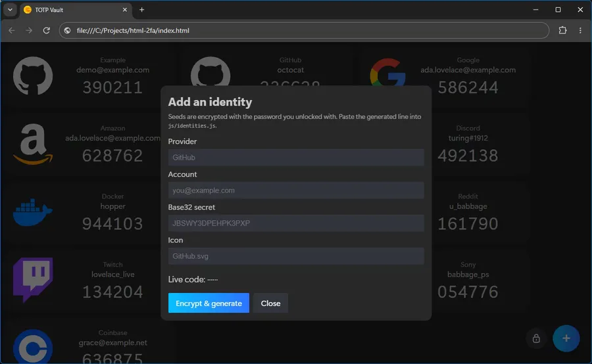592x364 pixels.
Task: Click the blue plus add button
Action: pos(566,338)
